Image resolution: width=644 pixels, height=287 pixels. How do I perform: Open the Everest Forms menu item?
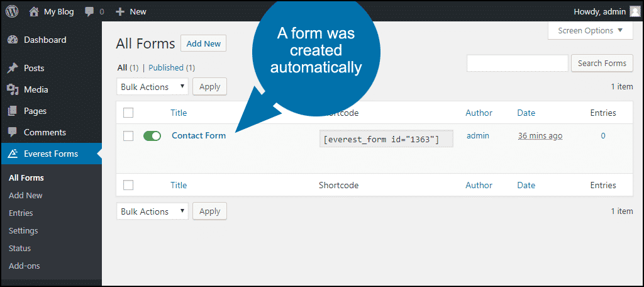coord(51,154)
